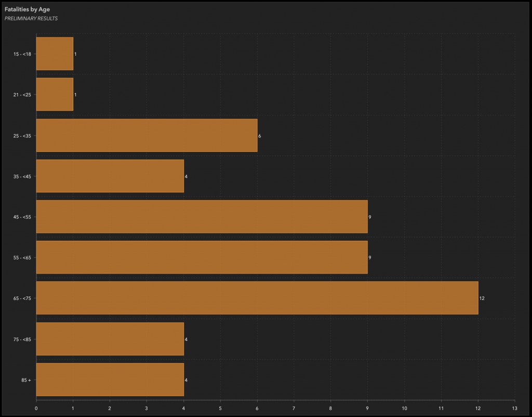Click the 25 - <35 bar showing 6
This screenshot has width=532, height=417.
click(x=147, y=135)
